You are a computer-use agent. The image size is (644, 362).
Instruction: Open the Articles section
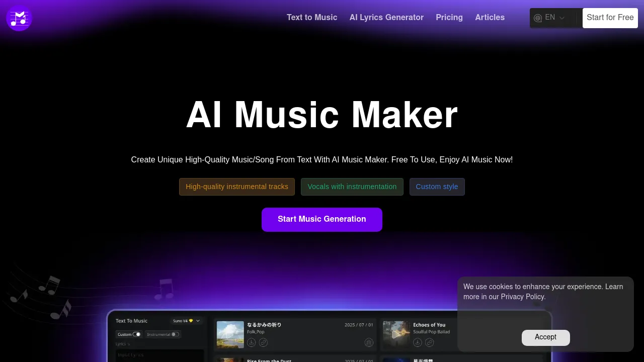[490, 18]
